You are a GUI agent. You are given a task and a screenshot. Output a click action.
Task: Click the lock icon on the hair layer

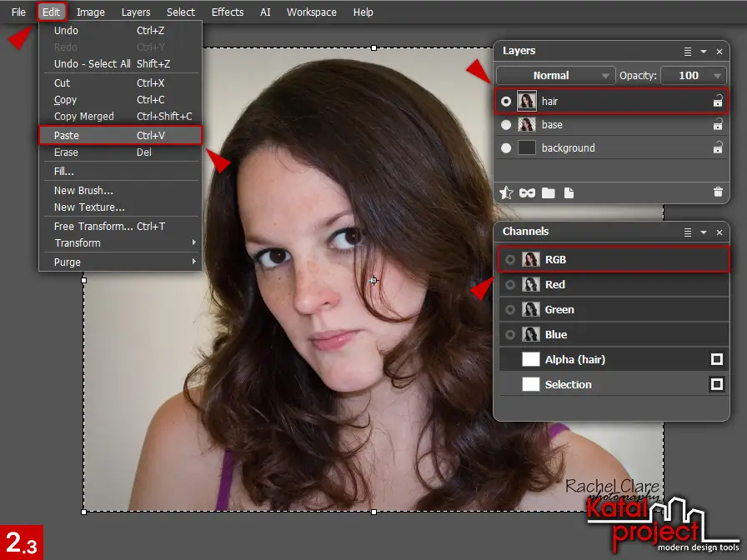(x=716, y=101)
